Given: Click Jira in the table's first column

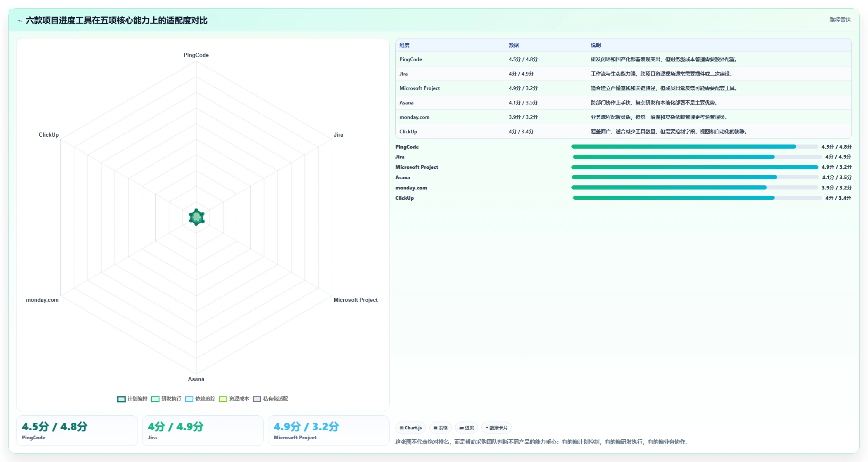Looking at the screenshot, I should coord(404,74).
